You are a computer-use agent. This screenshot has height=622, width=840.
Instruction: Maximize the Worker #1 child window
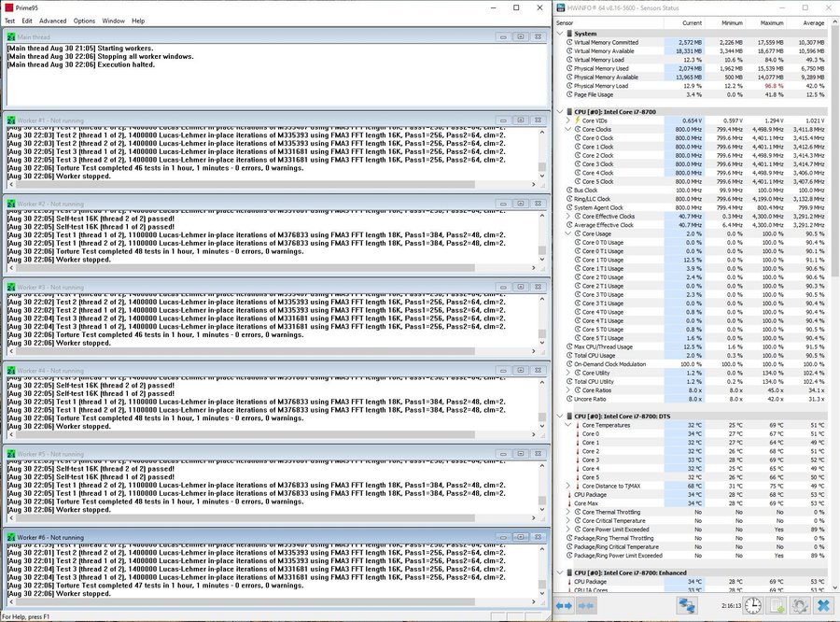coord(521,120)
